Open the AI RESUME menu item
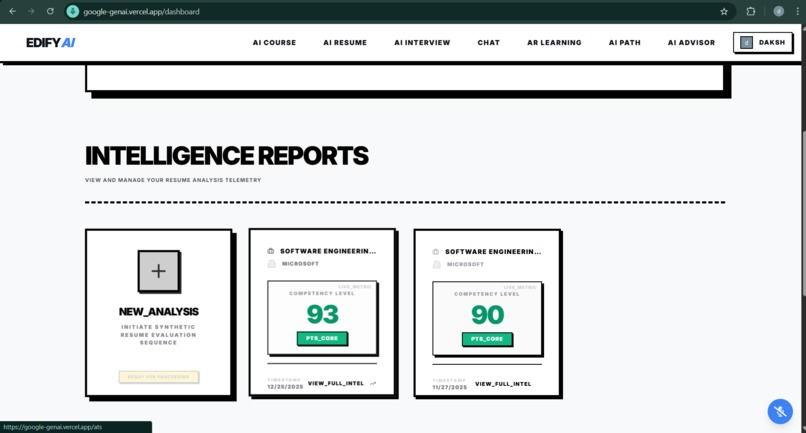This screenshot has height=433, width=806. click(345, 43)
